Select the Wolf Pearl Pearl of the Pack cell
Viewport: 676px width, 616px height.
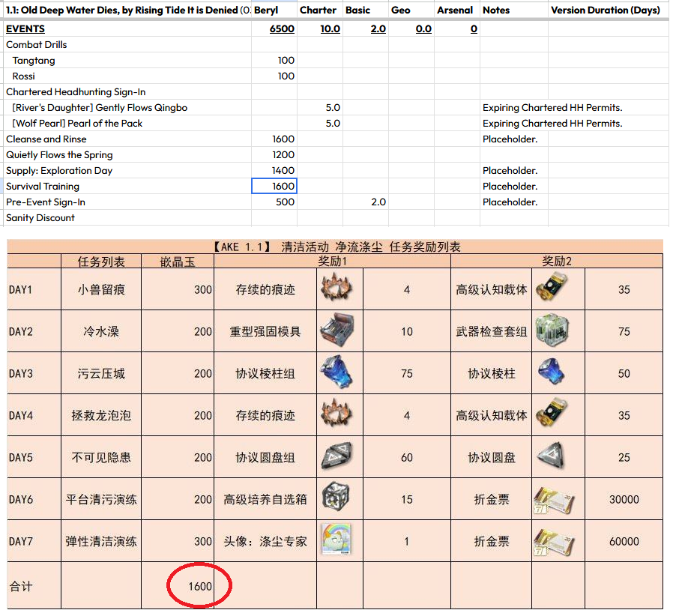pyautogui.click(x=127, y=124)
